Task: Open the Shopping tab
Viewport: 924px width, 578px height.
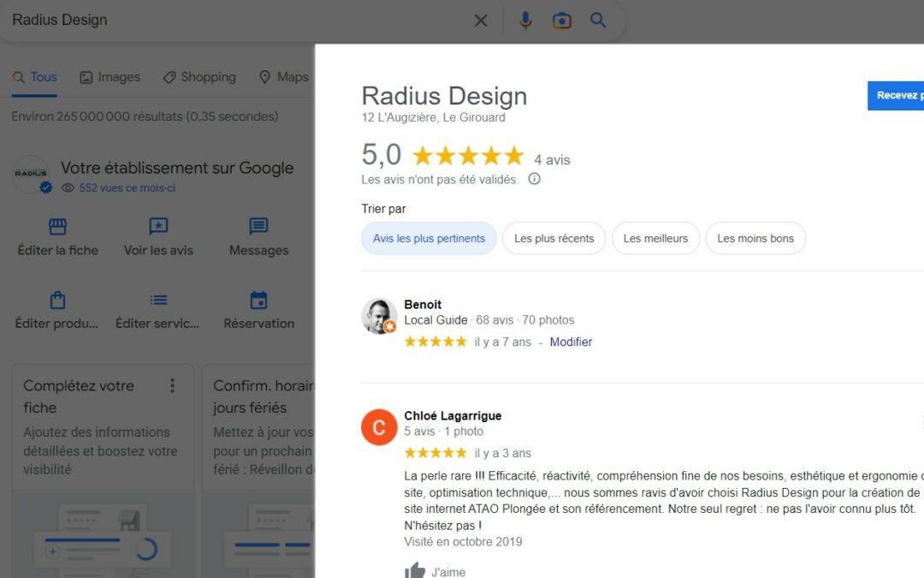Action: coord(199,77)
